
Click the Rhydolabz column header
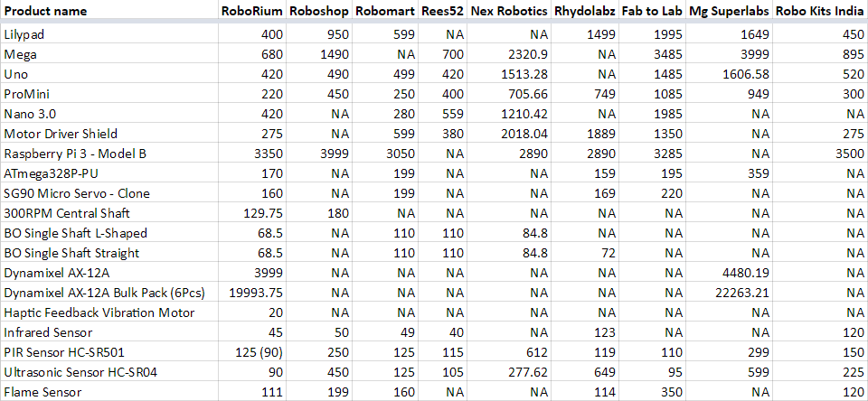[586, 11]
